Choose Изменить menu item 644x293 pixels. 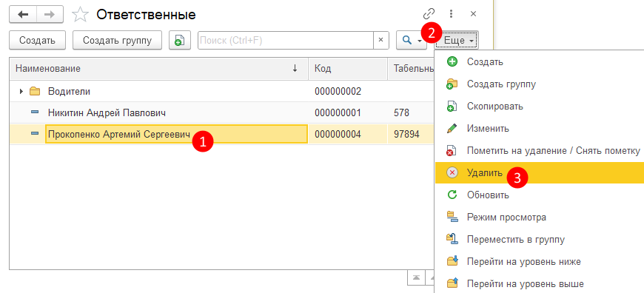(540, 129)
